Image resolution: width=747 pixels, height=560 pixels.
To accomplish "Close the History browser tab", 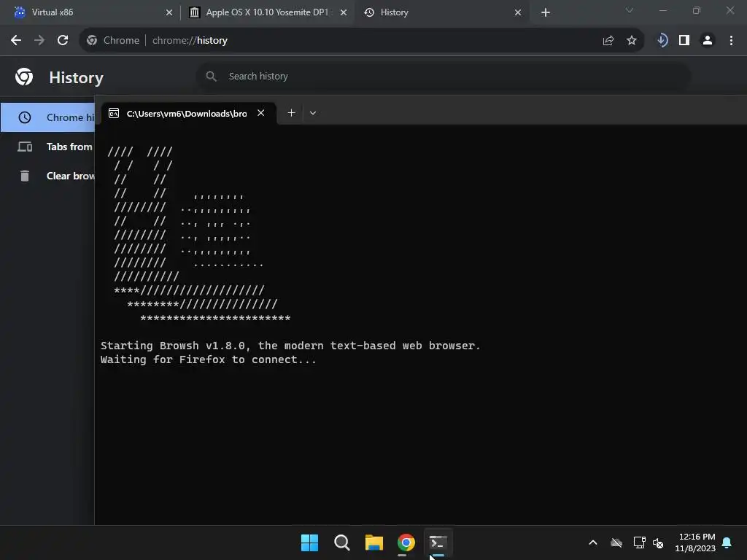I will 518,12.
